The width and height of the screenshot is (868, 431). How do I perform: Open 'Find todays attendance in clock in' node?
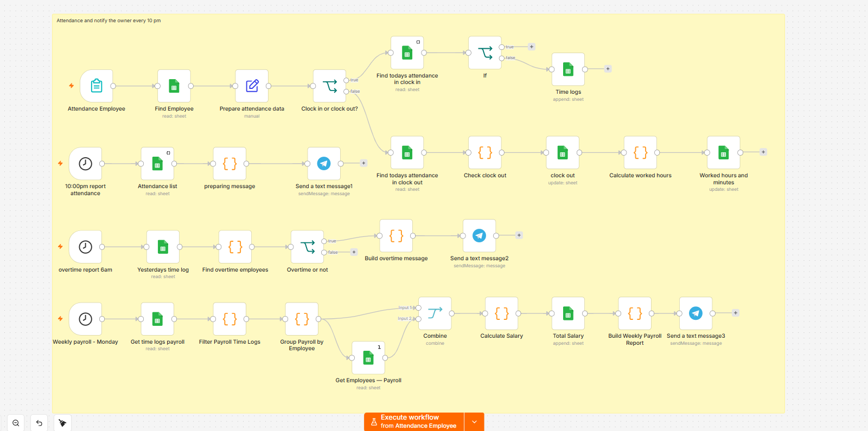pyautogui.click(x=407, y=53)
